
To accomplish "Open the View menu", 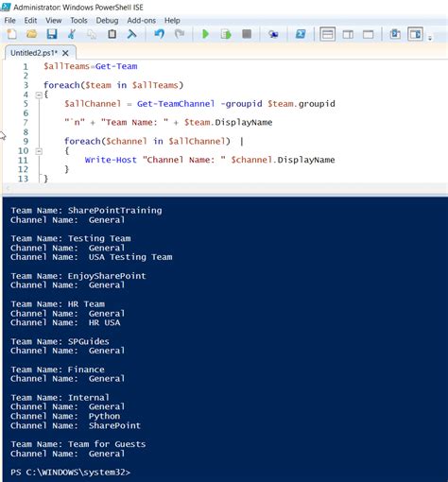I will tap(53, 21).
